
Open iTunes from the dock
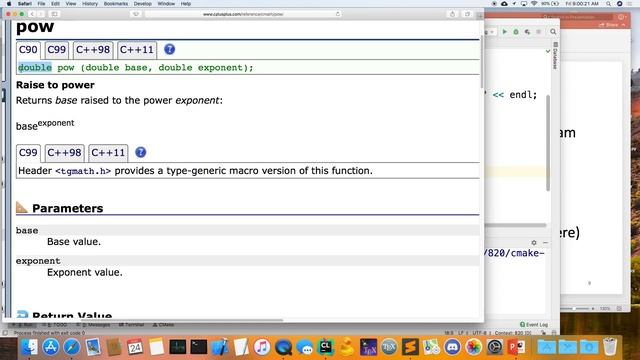(262, 347)
